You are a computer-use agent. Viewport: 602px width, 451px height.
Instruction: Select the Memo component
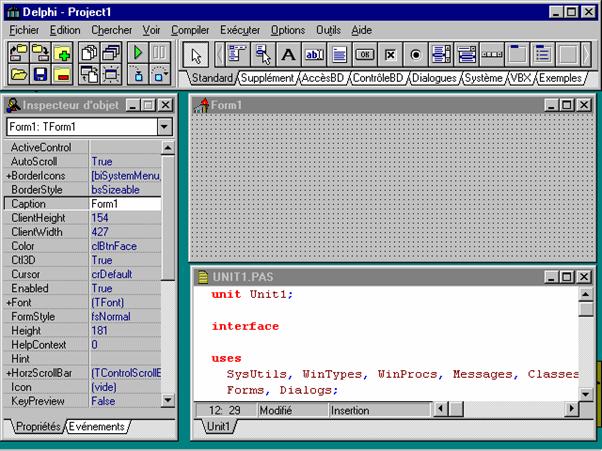(x=339, y=55)
